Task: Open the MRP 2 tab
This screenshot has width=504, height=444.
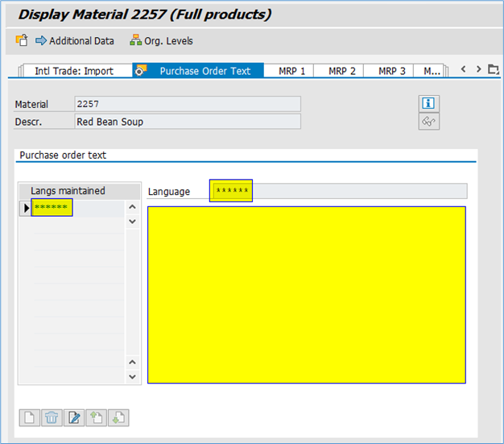Action: coord(341,71)
